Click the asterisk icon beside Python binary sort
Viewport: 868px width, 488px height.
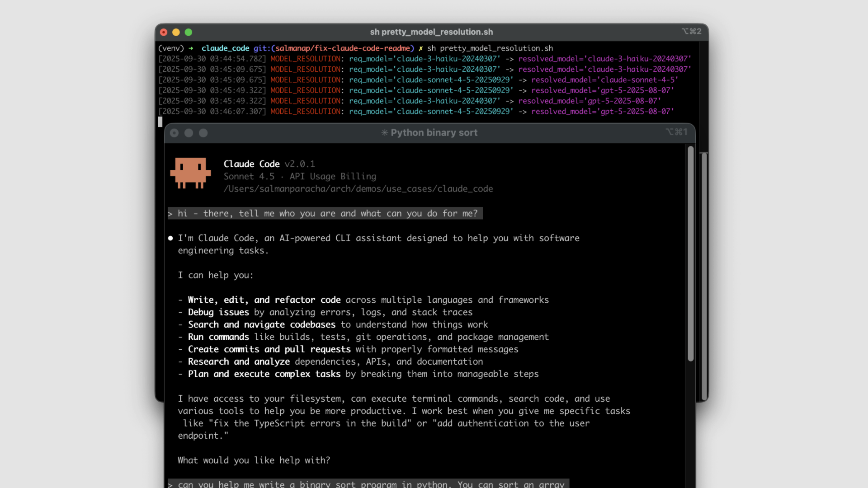[384, 133]
